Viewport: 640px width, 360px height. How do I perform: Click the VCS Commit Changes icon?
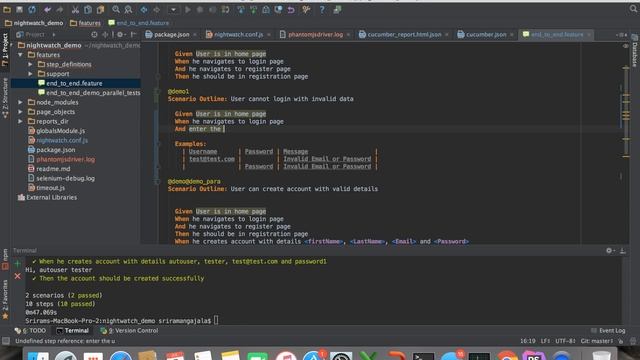tap(253, 9)
